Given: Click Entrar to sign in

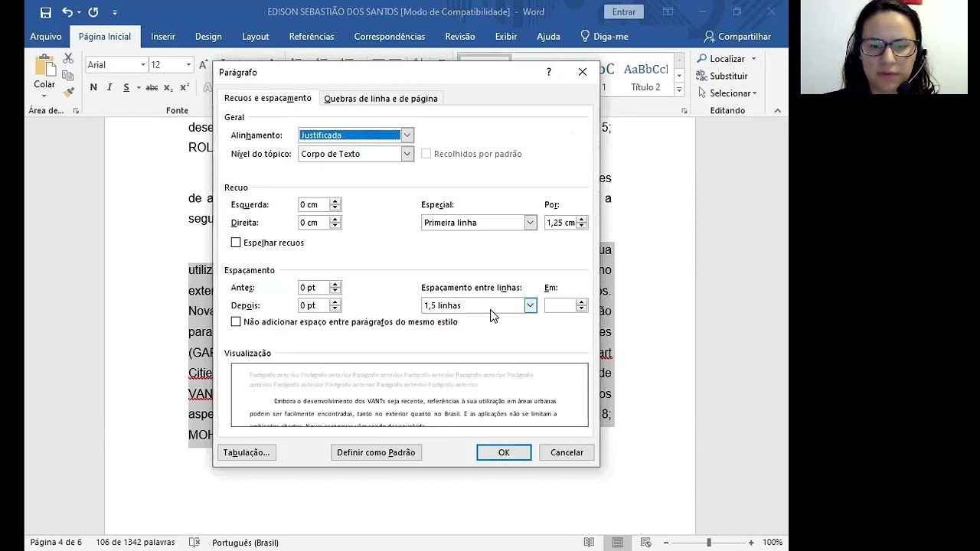Looking at the screenshot, I should coord(624,11).
